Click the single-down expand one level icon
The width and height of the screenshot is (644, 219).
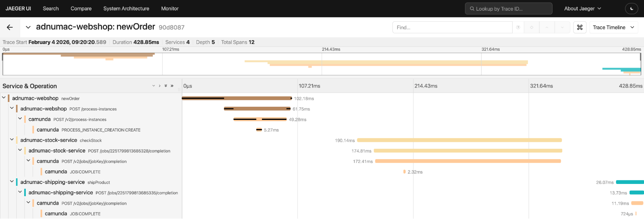click(153, 86)
